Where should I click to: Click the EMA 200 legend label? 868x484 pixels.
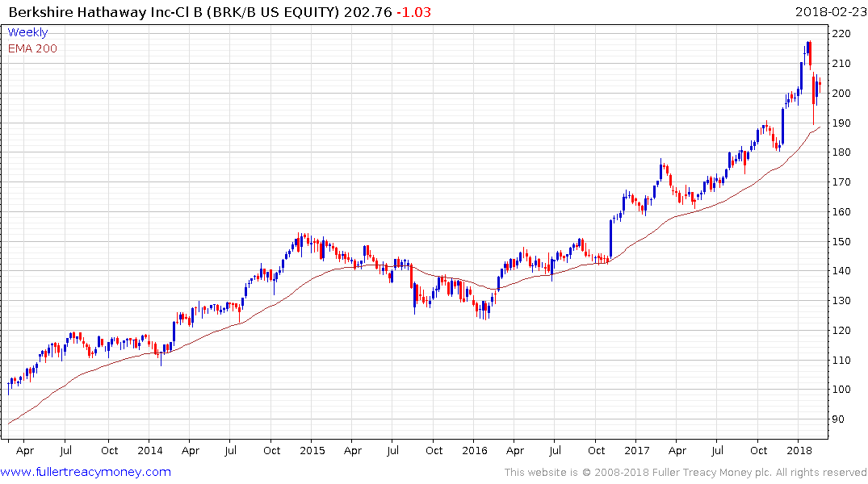click(32, 48)
